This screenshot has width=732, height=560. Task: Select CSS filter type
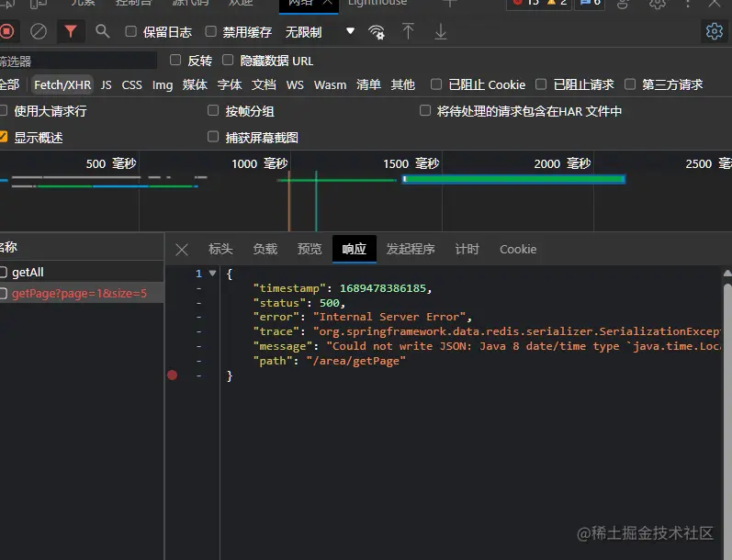tap(131, 85)
